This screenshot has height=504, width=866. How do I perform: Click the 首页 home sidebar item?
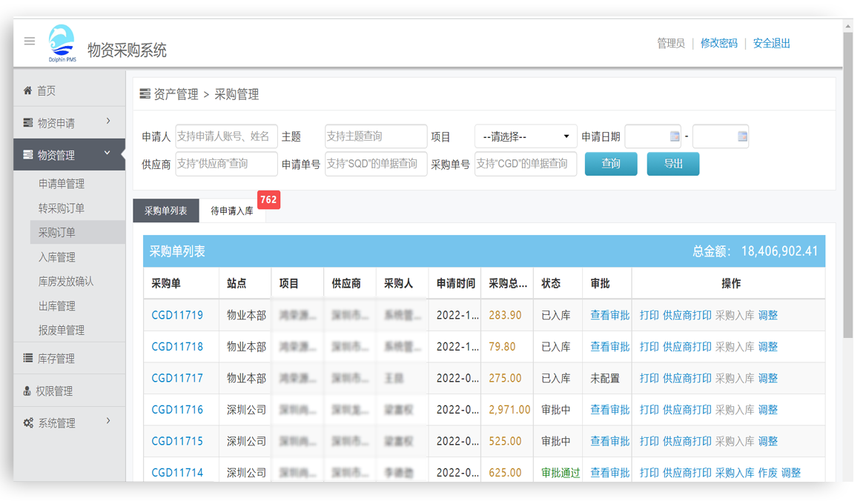46,90
